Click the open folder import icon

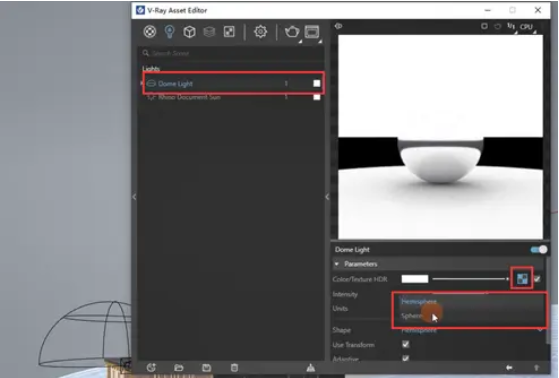pyautogui.click(x=179, y=368)
